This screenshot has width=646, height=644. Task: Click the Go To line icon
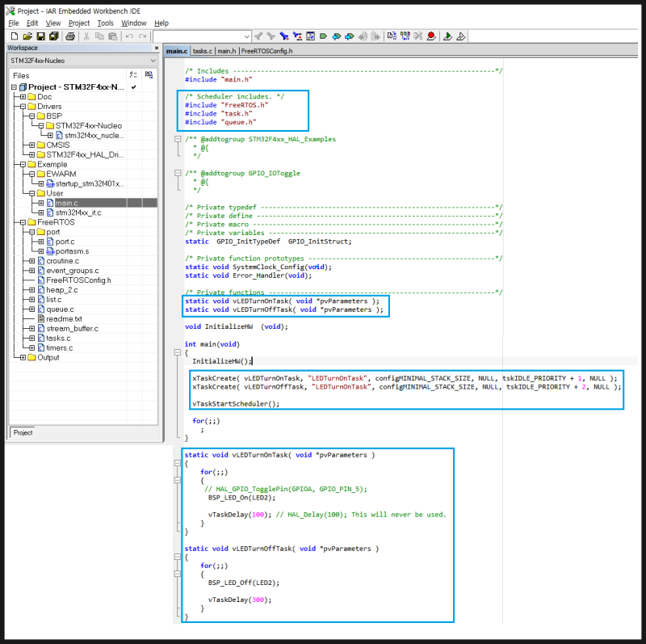[x=310, y=36]
